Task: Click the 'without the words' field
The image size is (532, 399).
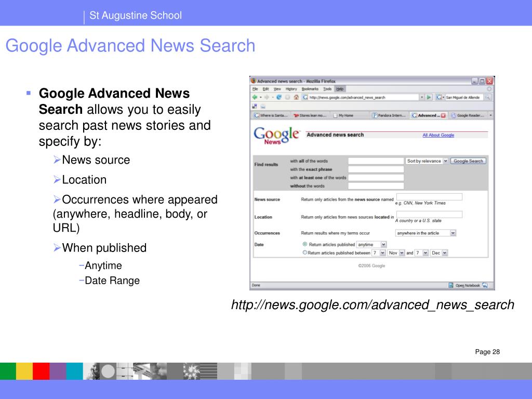Action: (376, 186)
